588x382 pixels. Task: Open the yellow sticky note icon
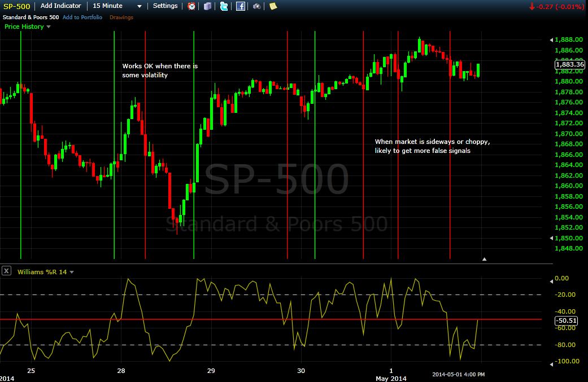(x=273, y=6)
